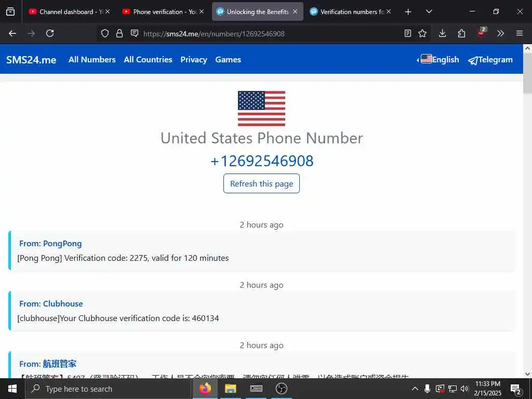Click the page vertical scrollbar thumb
The image size is (532, 399).
click(528, 74)
